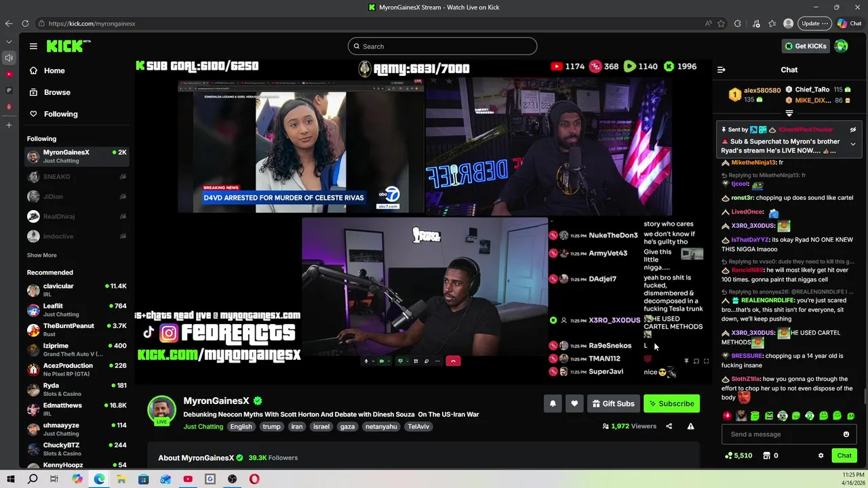
Task: Report the stream with warning icon
Action: [690, 426]
